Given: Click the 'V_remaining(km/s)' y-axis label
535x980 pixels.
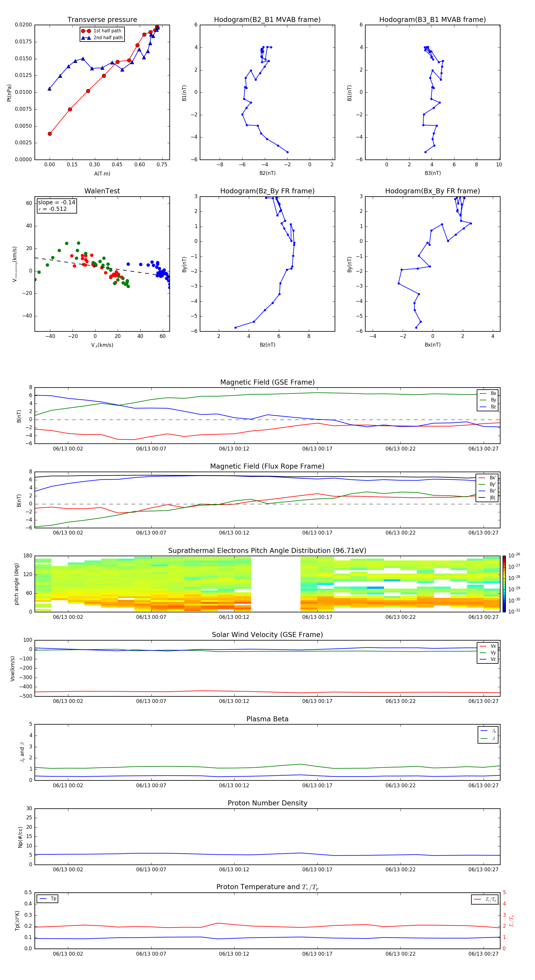Looking at the screenshot, I should click(15, 264).
